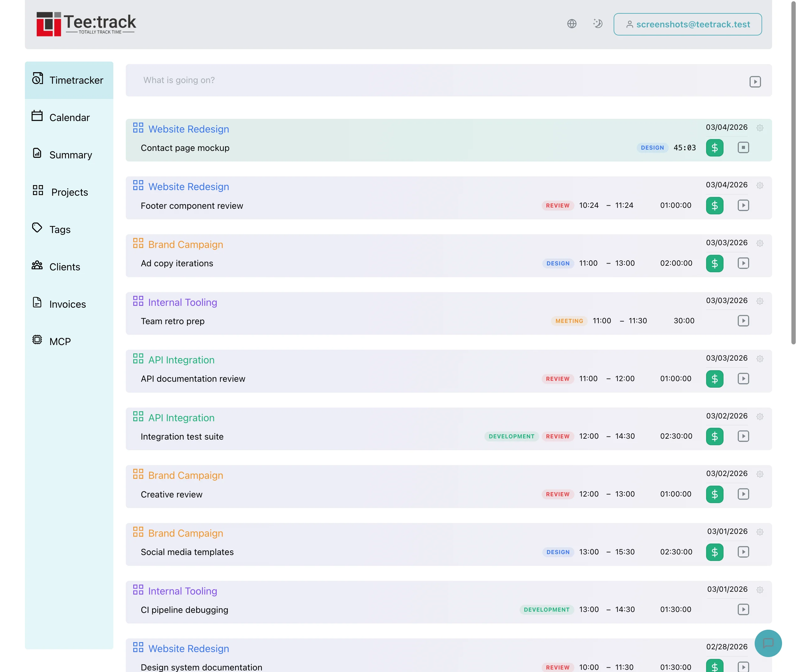The width and height of the screenshot is (797, 672).
Task: Switch to the Timetracker tab
Action: (x=76, y=80)
